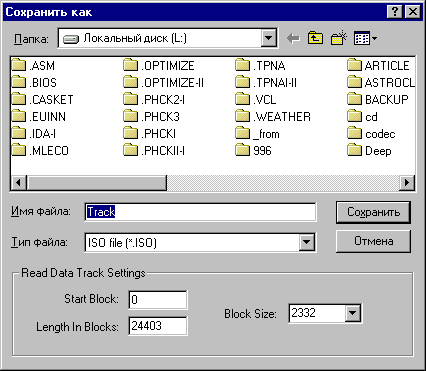This screenshot has width=426, height=371.
Task: Click the scrollbar track right of the thumb
Action: [x=283, y=182]
